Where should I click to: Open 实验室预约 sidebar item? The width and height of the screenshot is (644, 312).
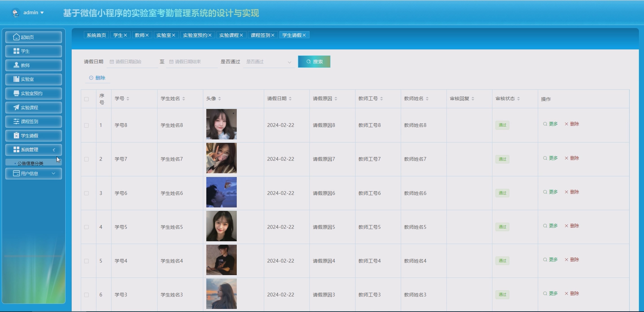point(33,93)
